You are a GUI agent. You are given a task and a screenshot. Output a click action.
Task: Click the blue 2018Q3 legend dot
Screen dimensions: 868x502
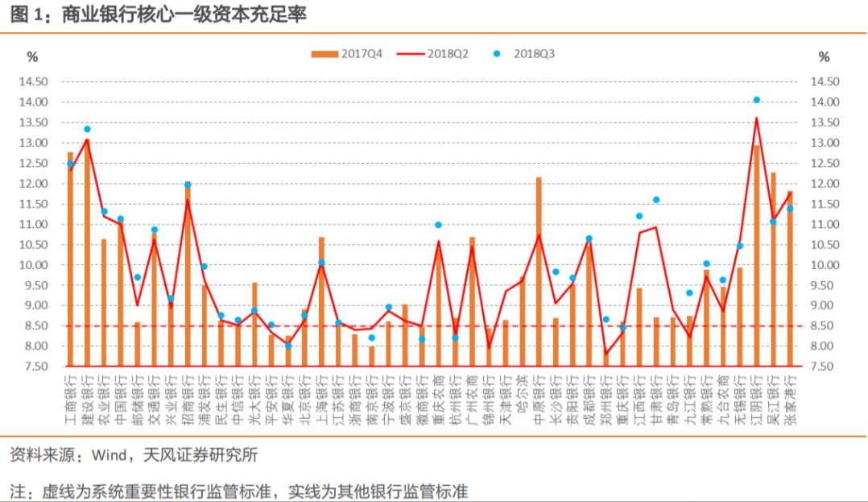(x=497, y=54)
